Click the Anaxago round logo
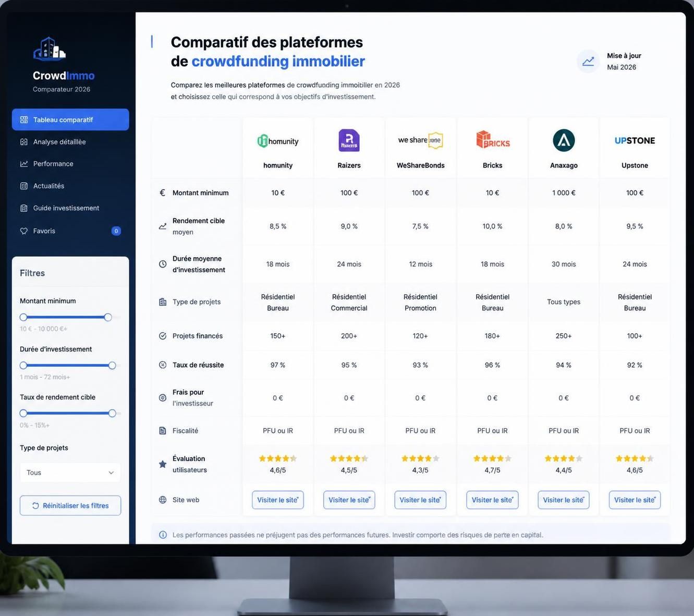Viewport: 694px width, 616px height. click(x=564, y=140)
